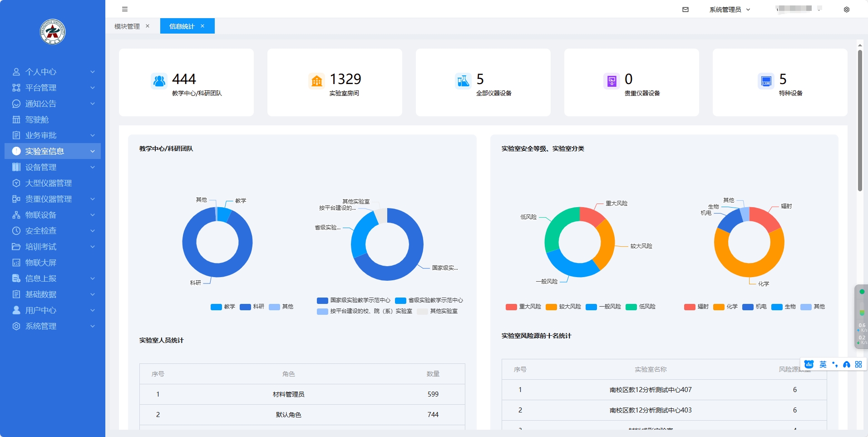Toggle 较大风险 legend item
Image resolution: width=868 pixels, height=437 pixels.
563,307
